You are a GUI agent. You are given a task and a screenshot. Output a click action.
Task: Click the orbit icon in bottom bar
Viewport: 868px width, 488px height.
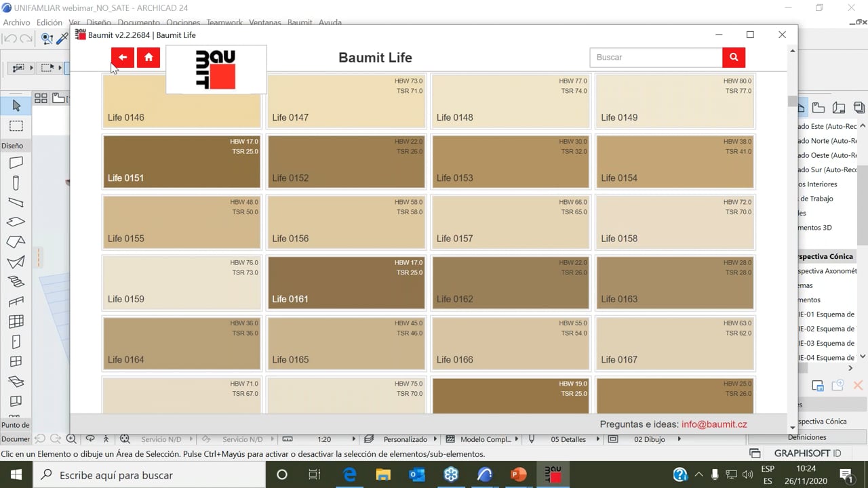(90, 439)
